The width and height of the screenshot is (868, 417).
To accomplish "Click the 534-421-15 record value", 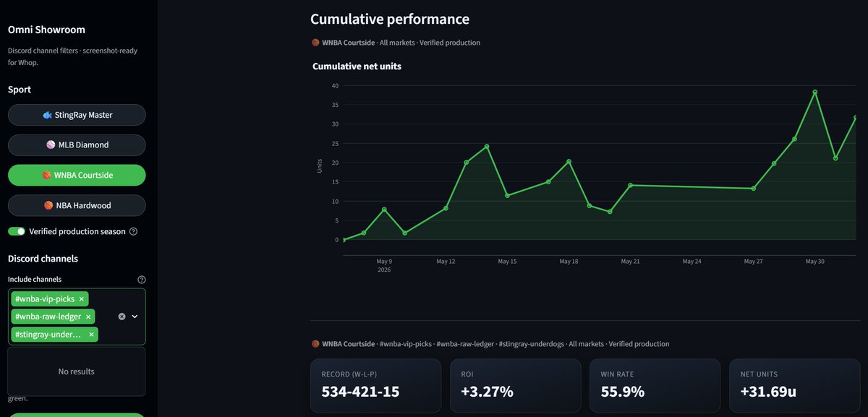I will tap(360, 392).
